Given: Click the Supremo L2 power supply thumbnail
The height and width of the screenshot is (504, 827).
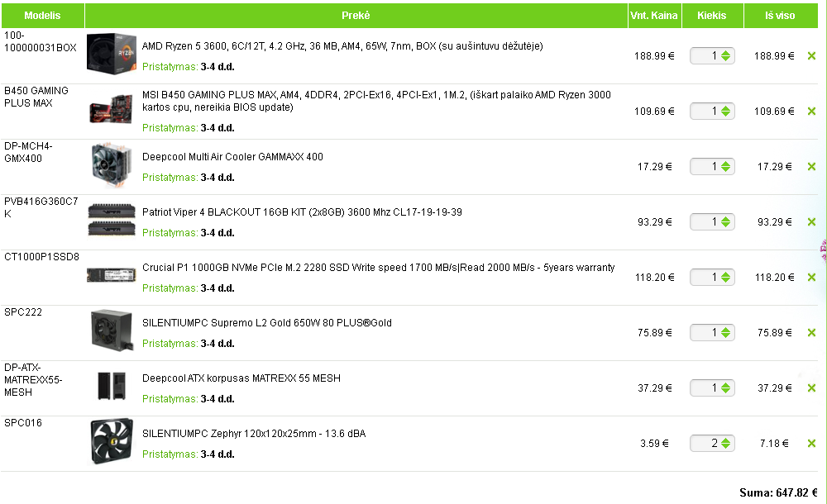Looking at the screenshot, I should click(112, 330).
